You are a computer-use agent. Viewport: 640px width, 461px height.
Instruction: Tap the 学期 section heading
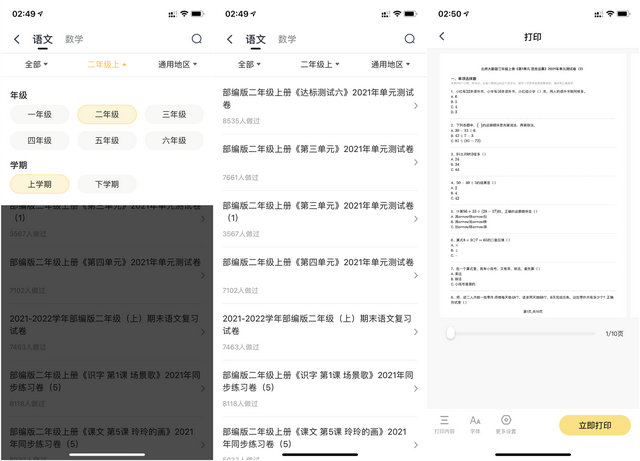[19, 165]
